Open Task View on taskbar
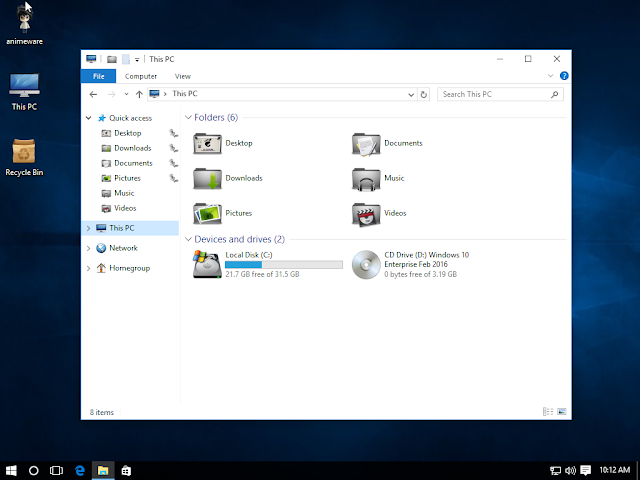This screenshot has width=640, height=480. tap(56, 471)
